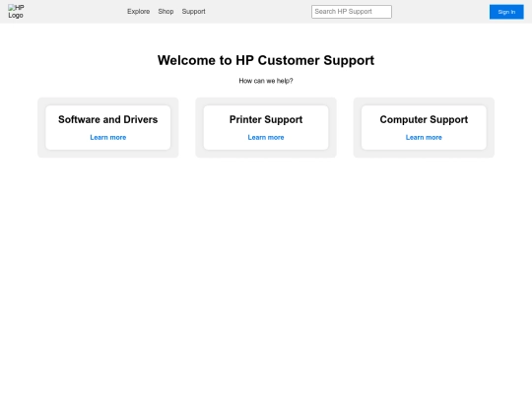Image resolution: width=532 pixels, height=399 pixels.
Task: Follow Learn more under Computer Support
Action: click(x=424, y=137)
